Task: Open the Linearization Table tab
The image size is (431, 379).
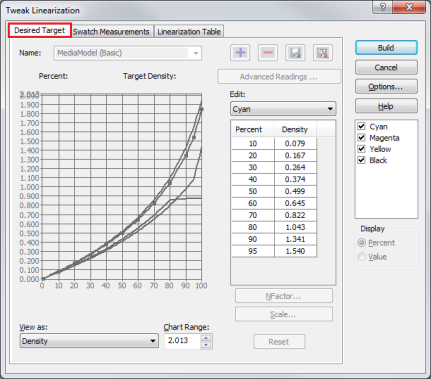Action: 189,32
